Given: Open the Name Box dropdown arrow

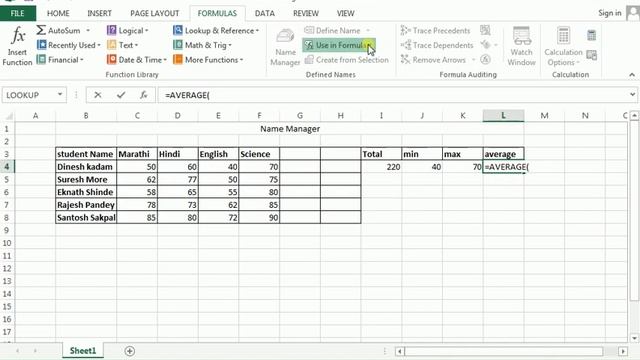Looking at the screenshot, I should (x=60, y=95).
